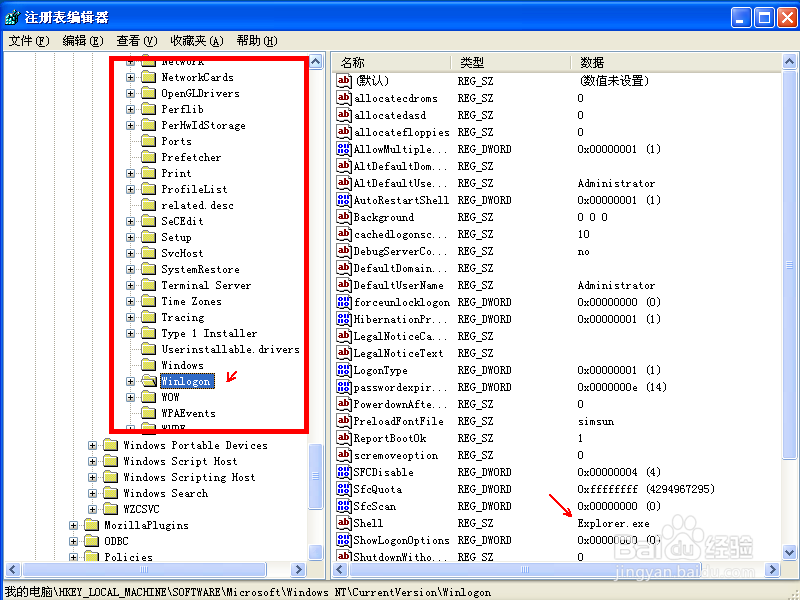Click the tree pane vertical scrollbar thumb

(316, 476)
